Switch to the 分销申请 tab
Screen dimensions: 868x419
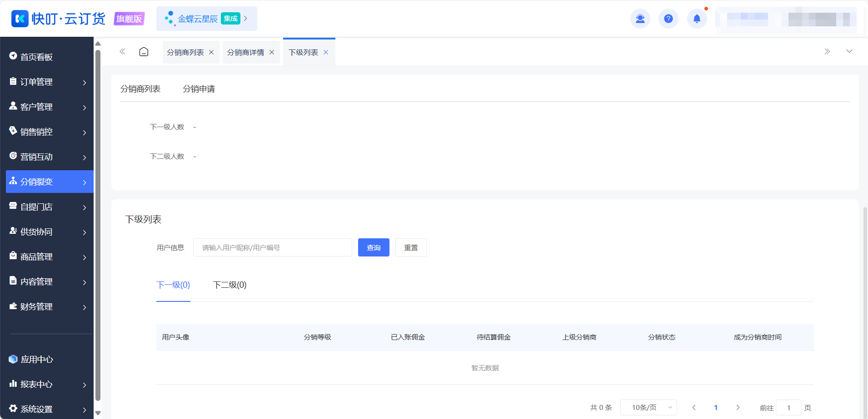(199, 89)
